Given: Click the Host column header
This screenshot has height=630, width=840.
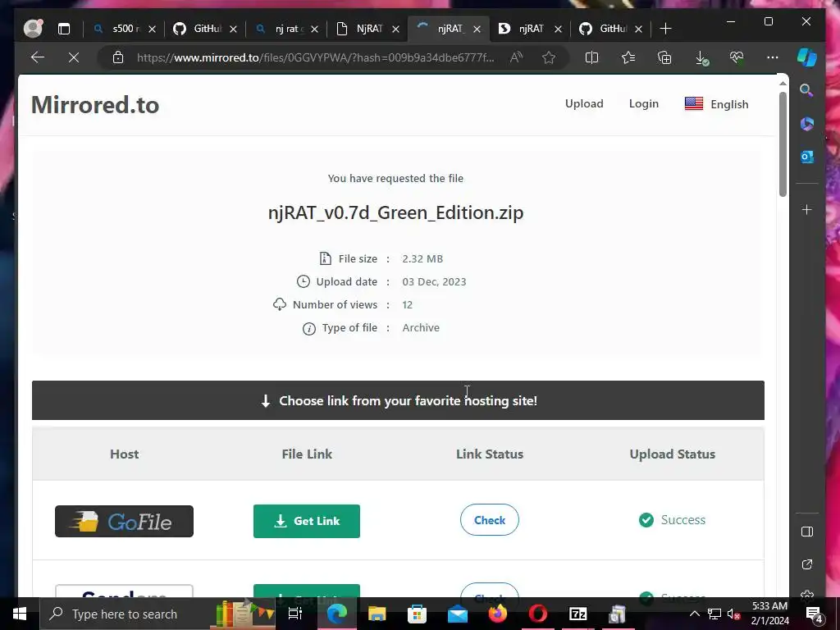Looking at the screenshot, I should pos(125,454).
